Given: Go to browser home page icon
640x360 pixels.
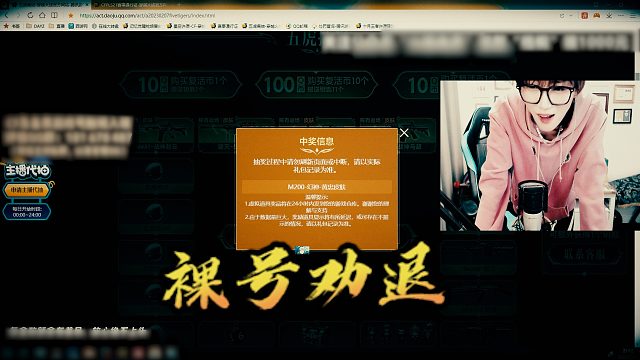Looking at the screenshot, I should [x=42, y=15].
